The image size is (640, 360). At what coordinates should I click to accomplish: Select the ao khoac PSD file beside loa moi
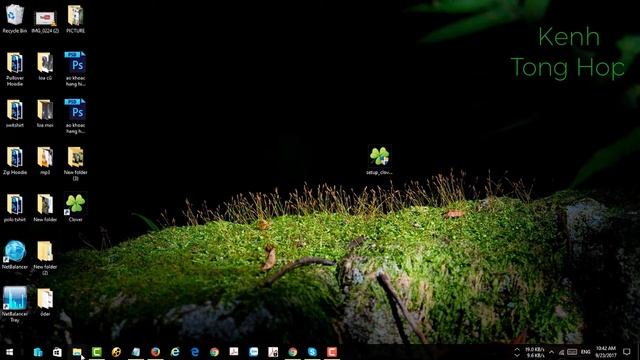(76, 116)
